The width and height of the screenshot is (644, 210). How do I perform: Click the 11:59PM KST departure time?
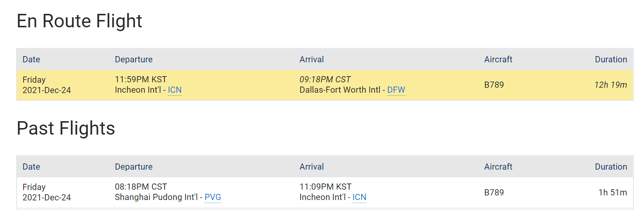(141, 80)
